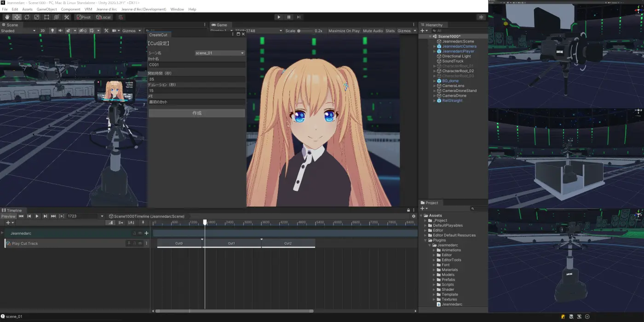Switch the Scene view to 2D mode
This screenshot has height=322, width=644.
coord(43,30)
